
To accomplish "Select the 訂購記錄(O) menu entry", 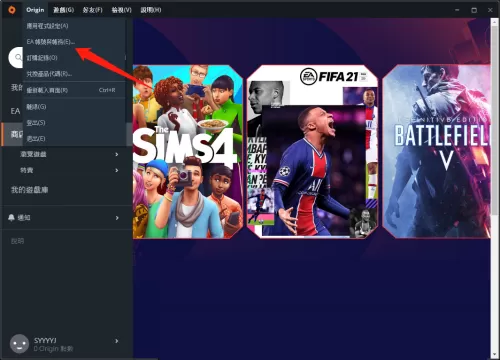I will pyautogui.click(x=74, y=58).
